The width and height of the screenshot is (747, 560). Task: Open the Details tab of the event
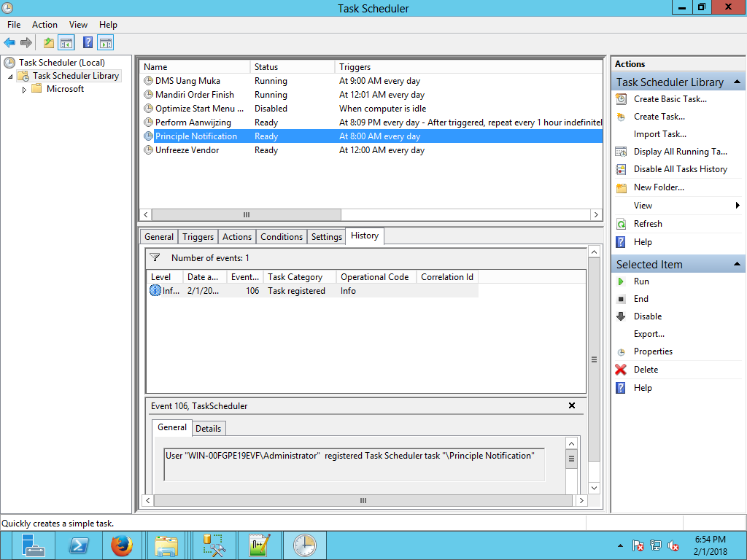point(208,428)
